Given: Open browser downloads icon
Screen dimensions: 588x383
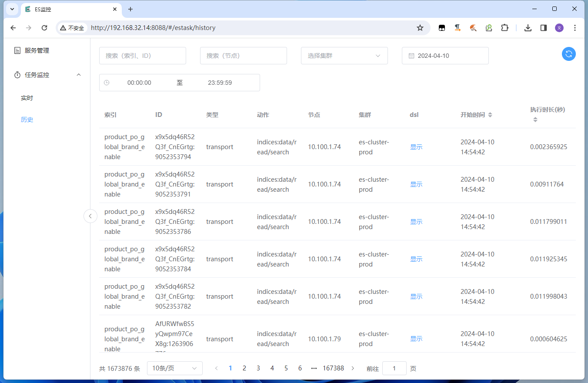Looking at the screenshot, I should pyautogui.click(x=528, y=28).
